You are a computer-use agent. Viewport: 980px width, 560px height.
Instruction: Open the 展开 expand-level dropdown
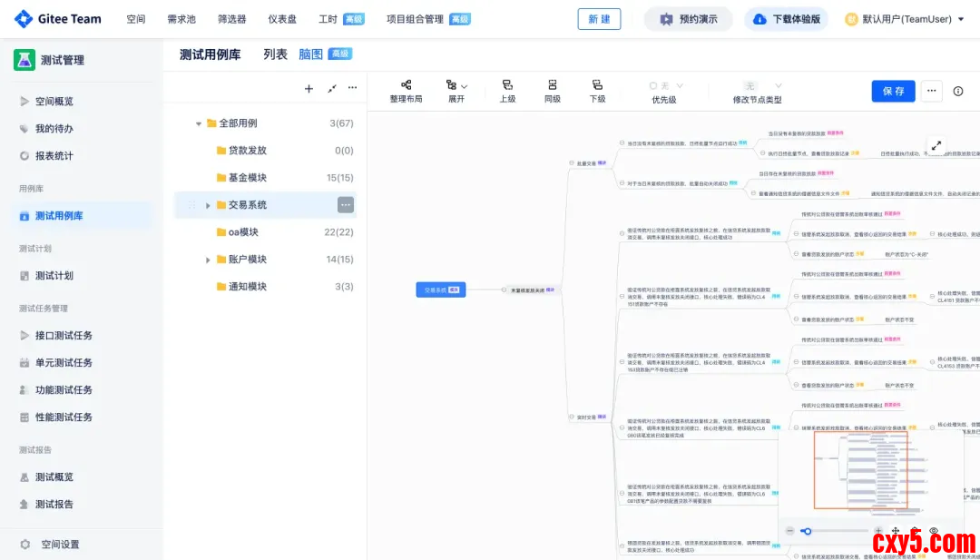[x=456, y=91]
